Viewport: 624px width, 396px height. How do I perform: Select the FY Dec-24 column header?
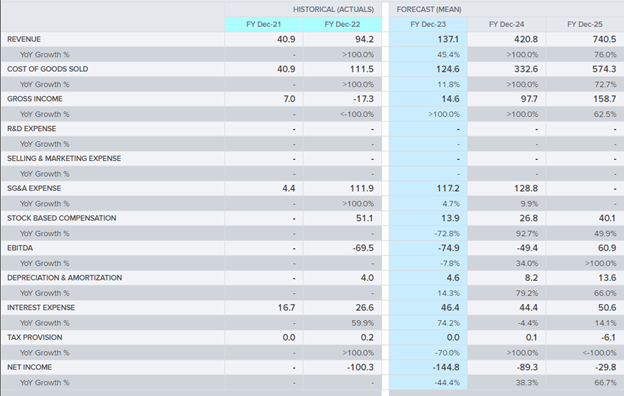(507, 24)
